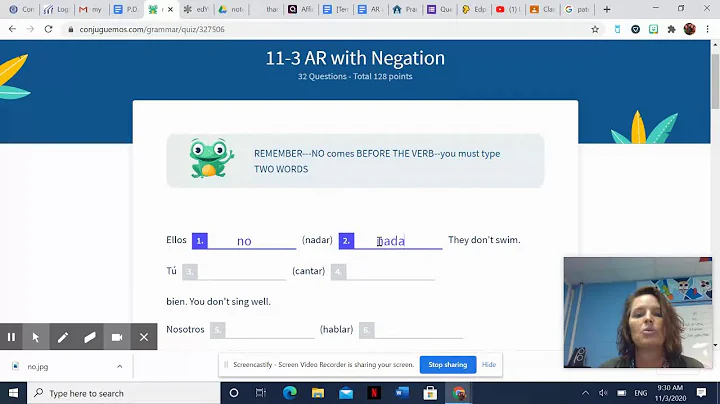Viewport: 720px width, 404px height.
Task: Switch to the Google 'pat' search tab
Action: 577,9
